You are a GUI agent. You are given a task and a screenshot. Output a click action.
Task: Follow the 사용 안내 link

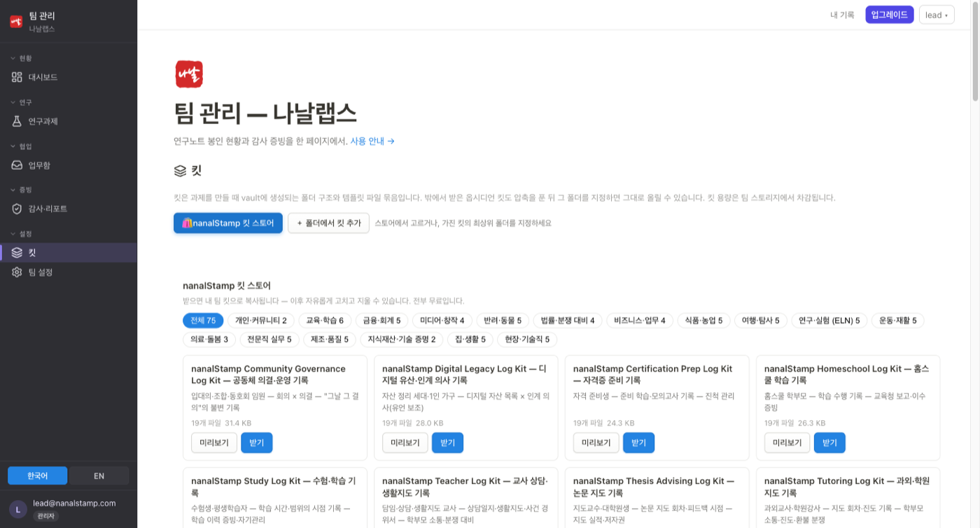(x=372, y=141)
